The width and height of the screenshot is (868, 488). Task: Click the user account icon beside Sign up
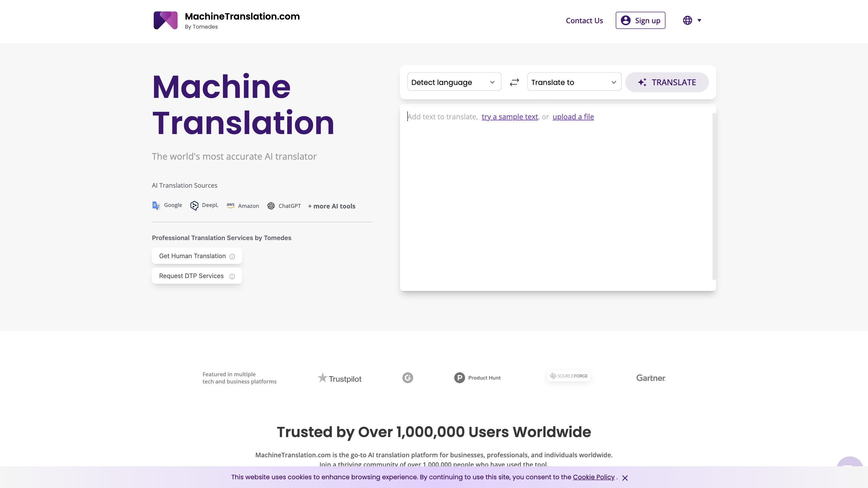click(625, 20)
